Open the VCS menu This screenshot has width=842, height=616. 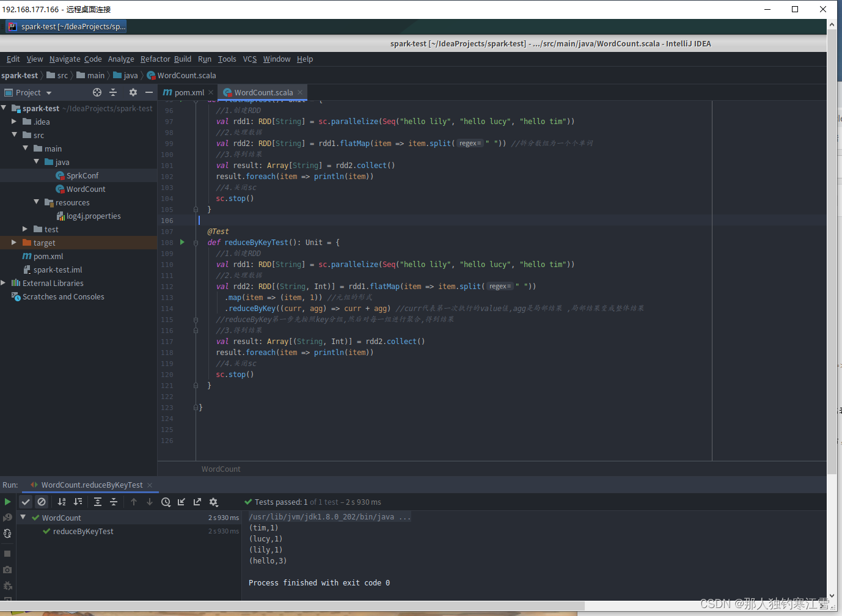(250, 59)
